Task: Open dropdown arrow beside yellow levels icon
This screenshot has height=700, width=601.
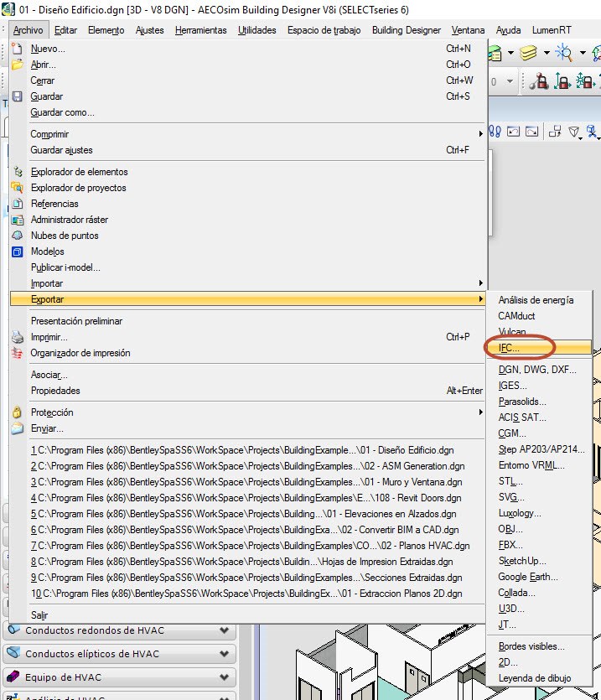Action: (547, 53)
